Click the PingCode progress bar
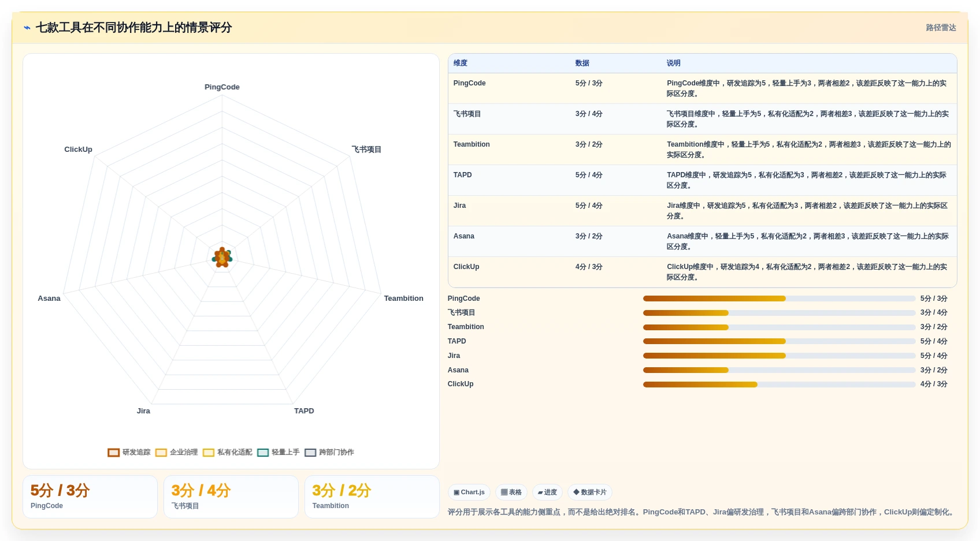The image size is (980, 541). coord(779,299)
